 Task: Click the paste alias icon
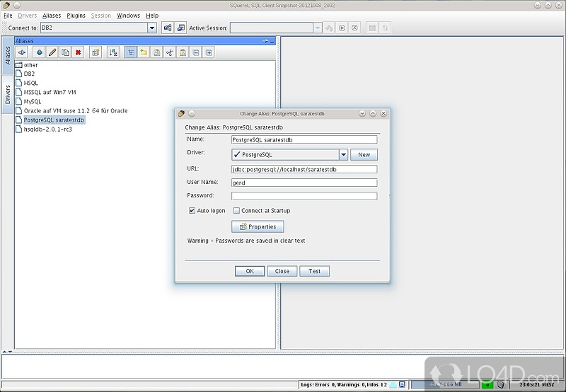tap(183, 52)
